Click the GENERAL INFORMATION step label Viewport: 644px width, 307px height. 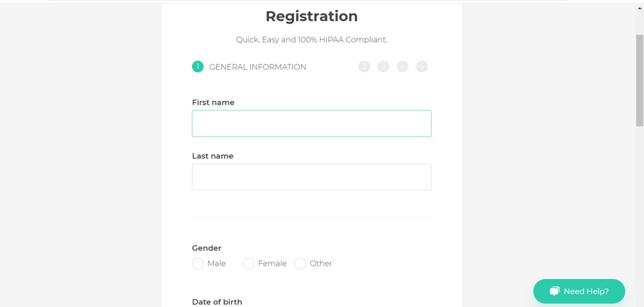point(258,67)
